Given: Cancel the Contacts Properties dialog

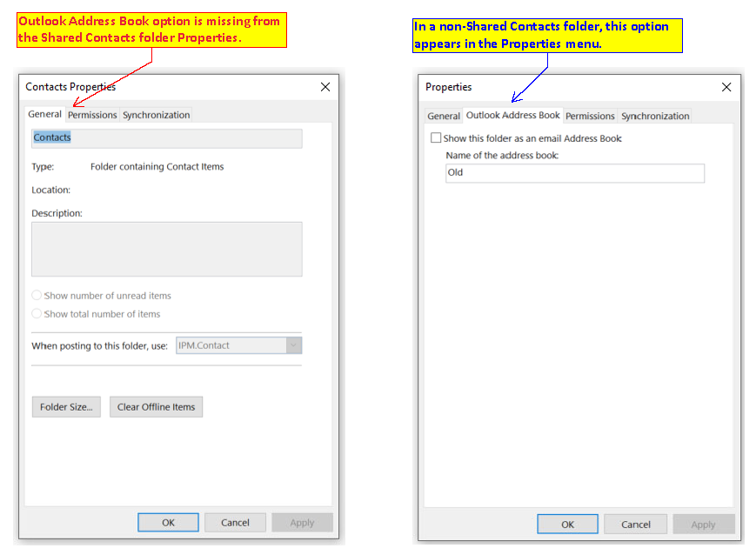Looking at the screenshot, I should point(235,523).
